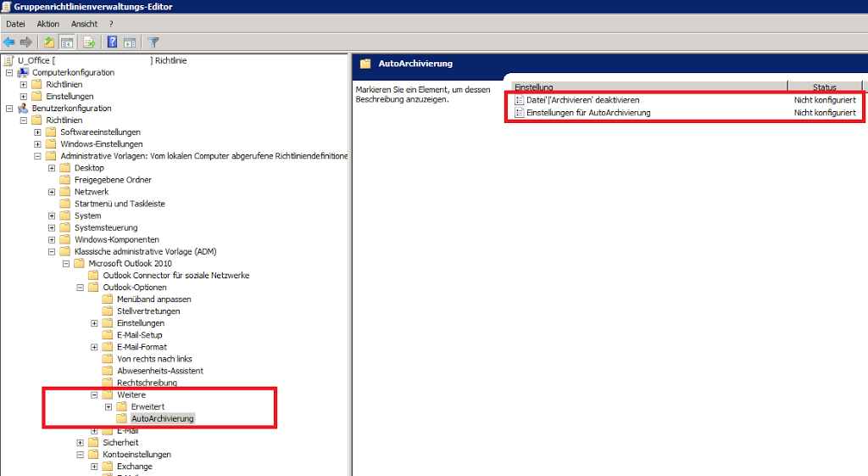This screenshot has width=868, height=476.
Task: Collapse the Computerkonfiguration node
Action: [x=9, y=73]
